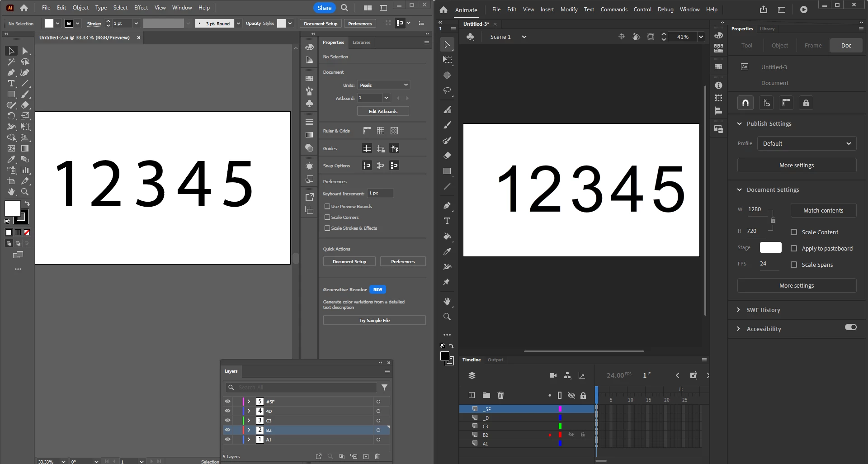The image size is (868, 464).
Task: Enable Scale Corners checkbox
Action: 327,217
